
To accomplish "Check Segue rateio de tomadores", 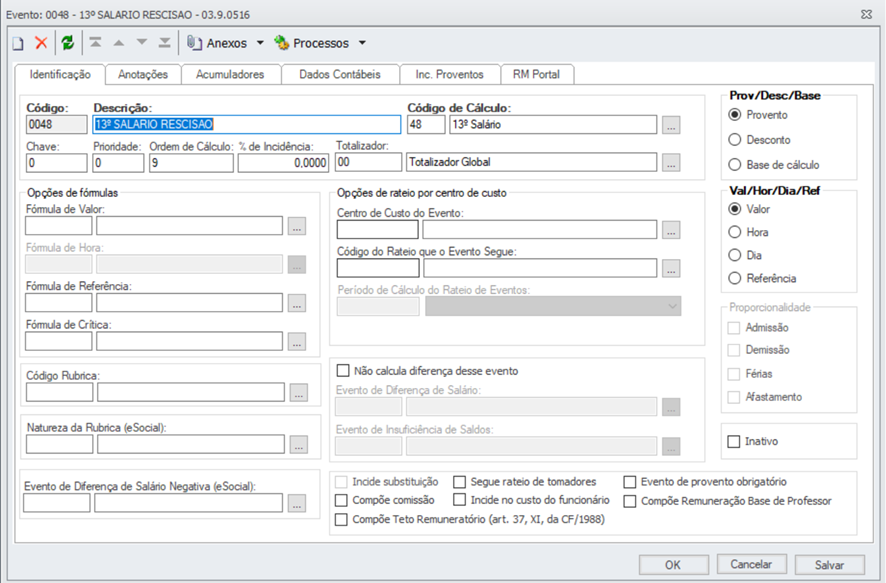I will coord(459,482).
